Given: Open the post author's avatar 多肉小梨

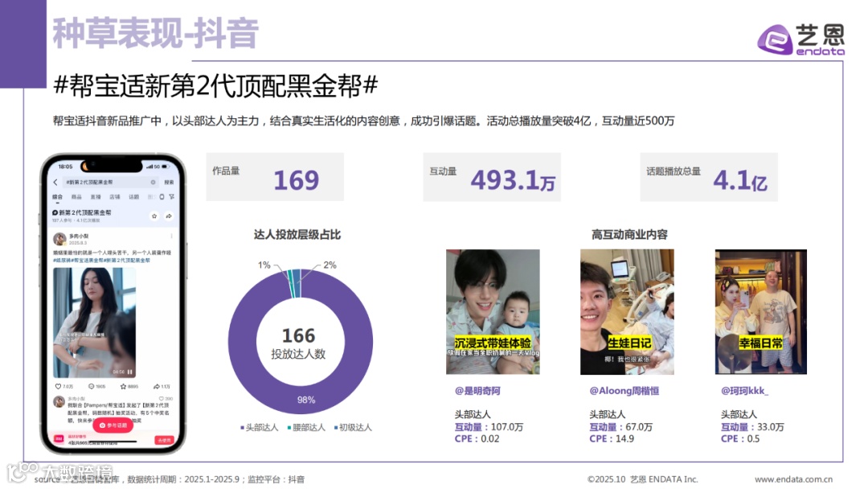Looking at the screenshot, I should click(x=59, y=239).
